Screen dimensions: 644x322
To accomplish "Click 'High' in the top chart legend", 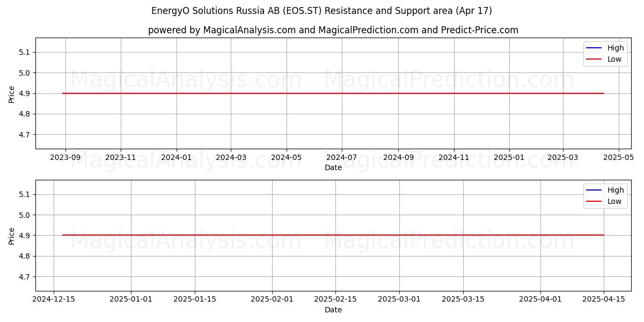I will coord(616,48).
